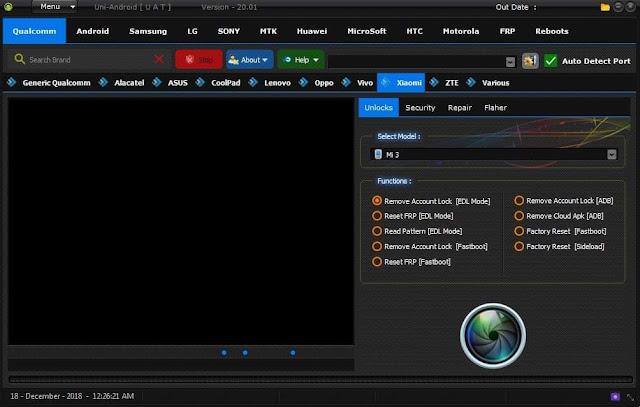Click the red Stop button

click(199, 60)
